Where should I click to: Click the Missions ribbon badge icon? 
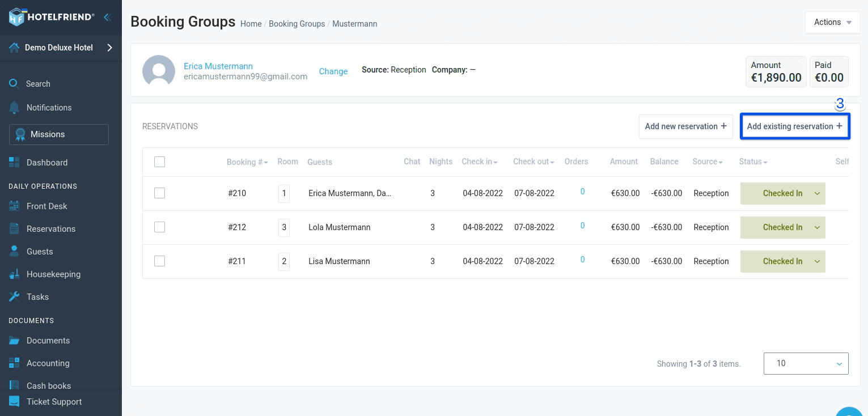pos(20,134)
